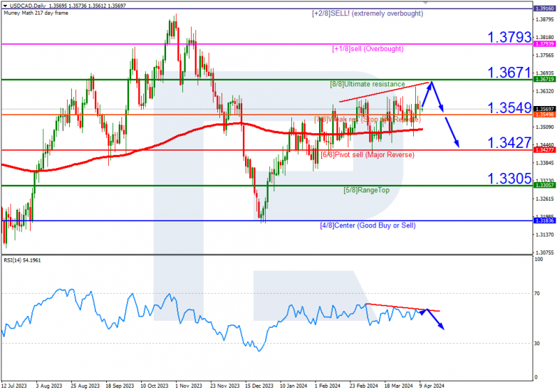Select the 'Murrey Math 217 day frame' label
This screenshot has height=392, width=557.
[x=36, y=13]
